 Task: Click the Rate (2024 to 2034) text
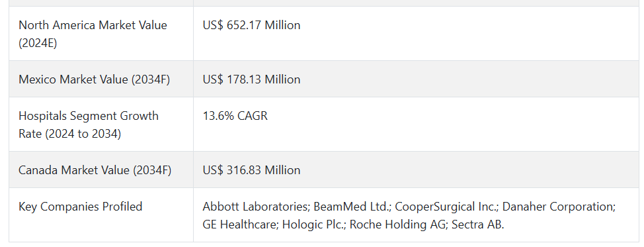(70, 134)
